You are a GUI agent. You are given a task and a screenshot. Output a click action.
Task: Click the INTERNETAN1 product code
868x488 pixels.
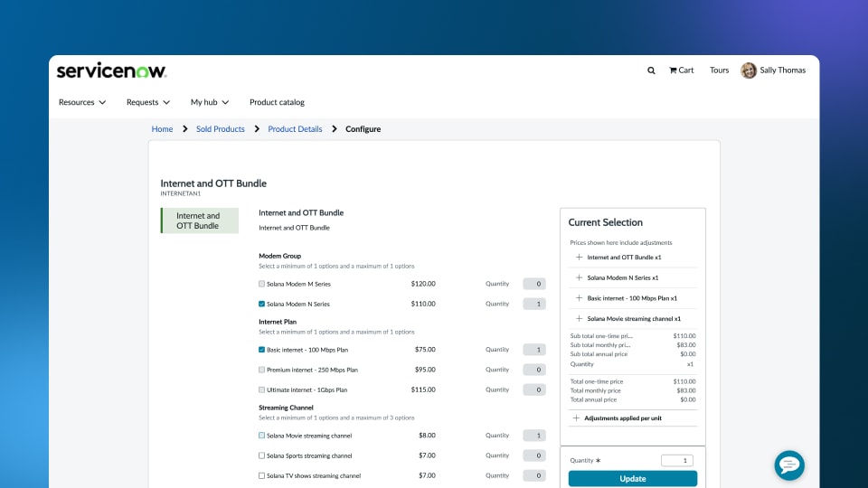(181, 193)
